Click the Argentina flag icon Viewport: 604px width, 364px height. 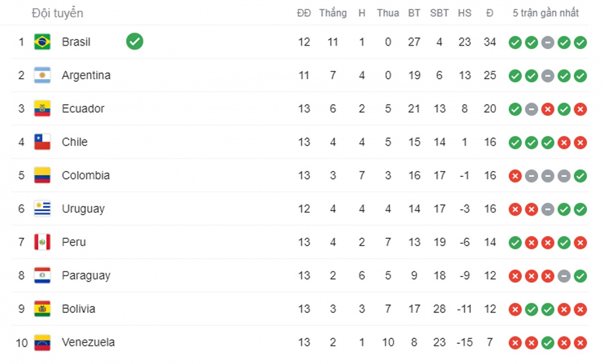(42, 76)
